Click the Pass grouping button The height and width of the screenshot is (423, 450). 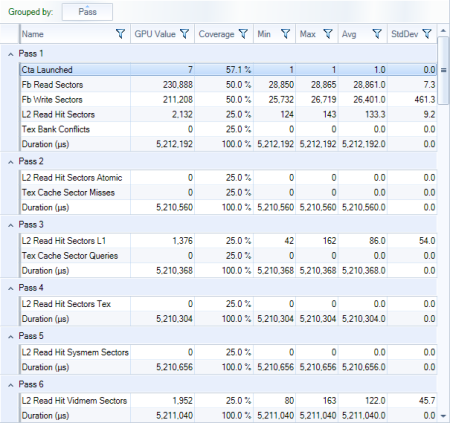point(87,12)
